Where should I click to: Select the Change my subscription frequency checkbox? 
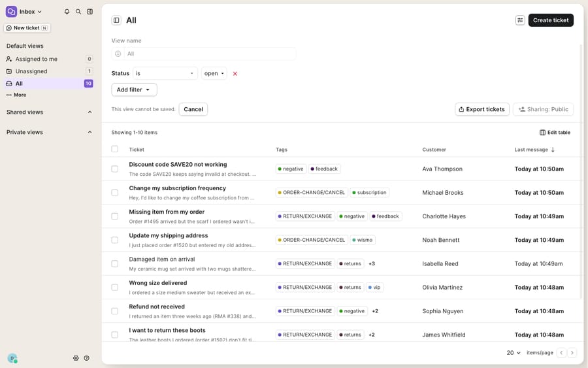[115, 192]
